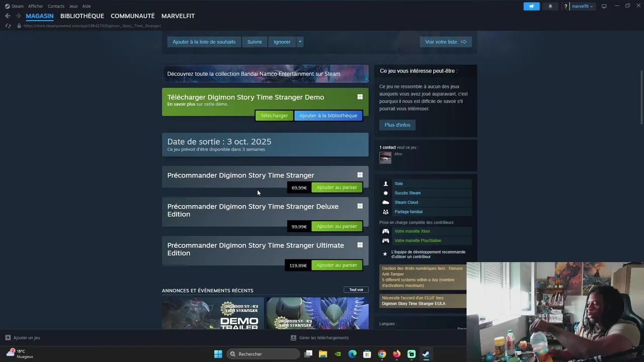Image resolution: width=644 pixels, height=362 pixels.
Task: Click the Xbox controller icon
Action: pyautogui.click(x=385, y=231)
